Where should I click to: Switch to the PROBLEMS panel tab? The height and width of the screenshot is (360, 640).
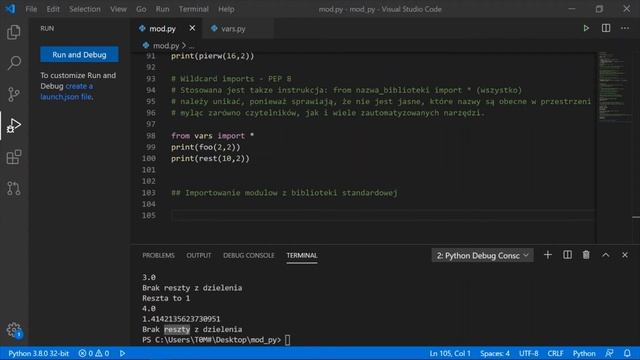click(158, 256)
